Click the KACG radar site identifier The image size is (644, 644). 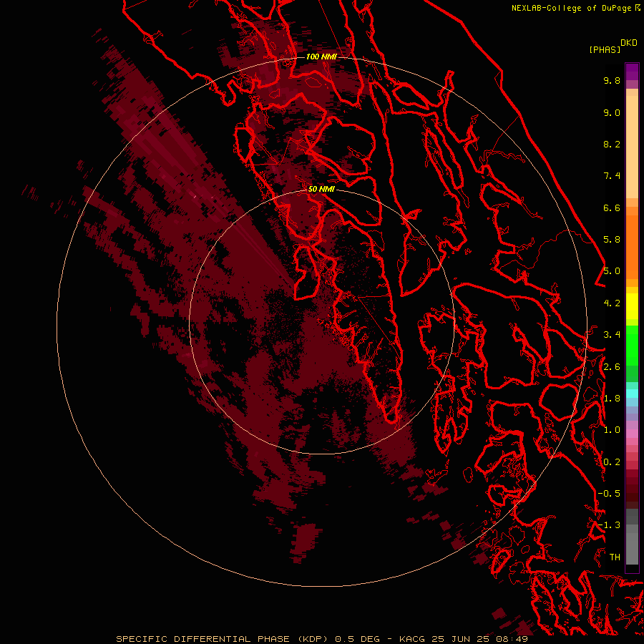[x=412, y=639]
